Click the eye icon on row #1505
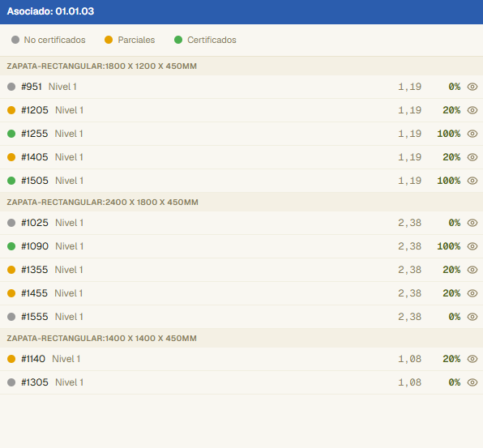The height and width of the screenshot is (448, 483). (x=472, y=181)
